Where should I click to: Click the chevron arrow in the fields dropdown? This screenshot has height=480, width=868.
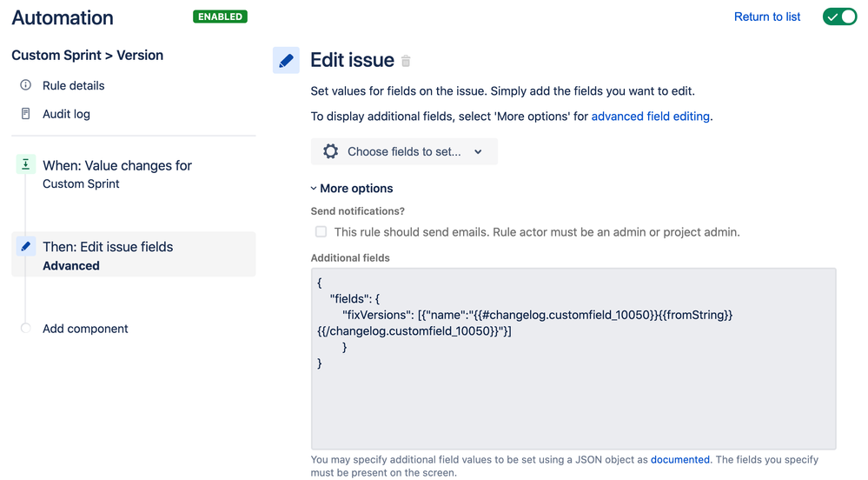tap(478, 151)
